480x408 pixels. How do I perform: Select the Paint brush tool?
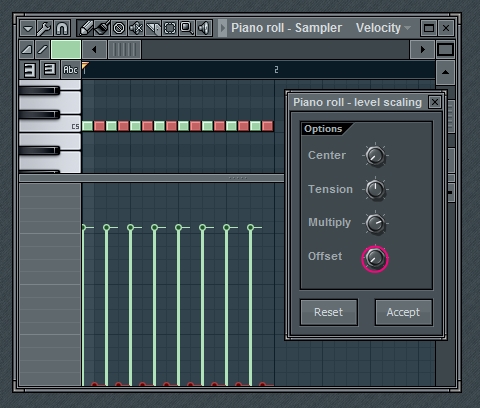[x=102, y=28]
